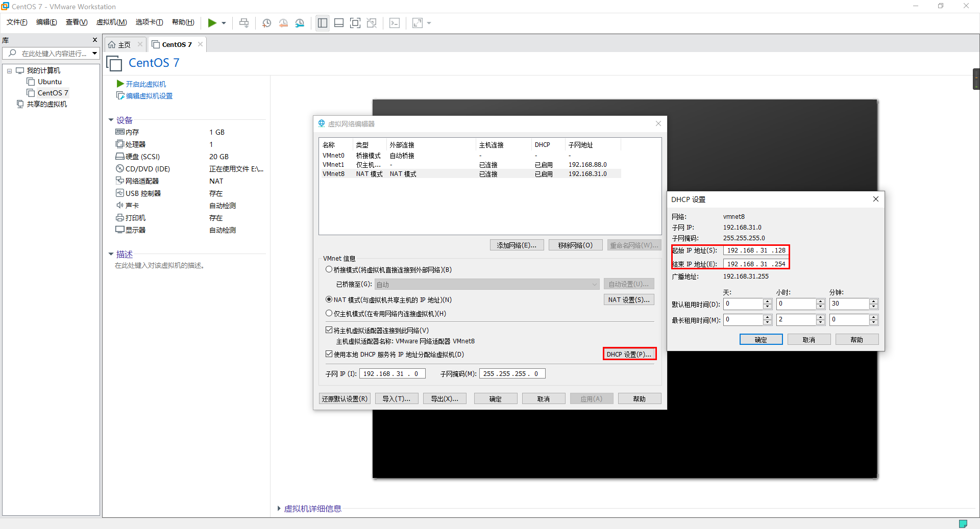Select 仅主机模式 radio button

pyautogui.click(x=329, y=313)
